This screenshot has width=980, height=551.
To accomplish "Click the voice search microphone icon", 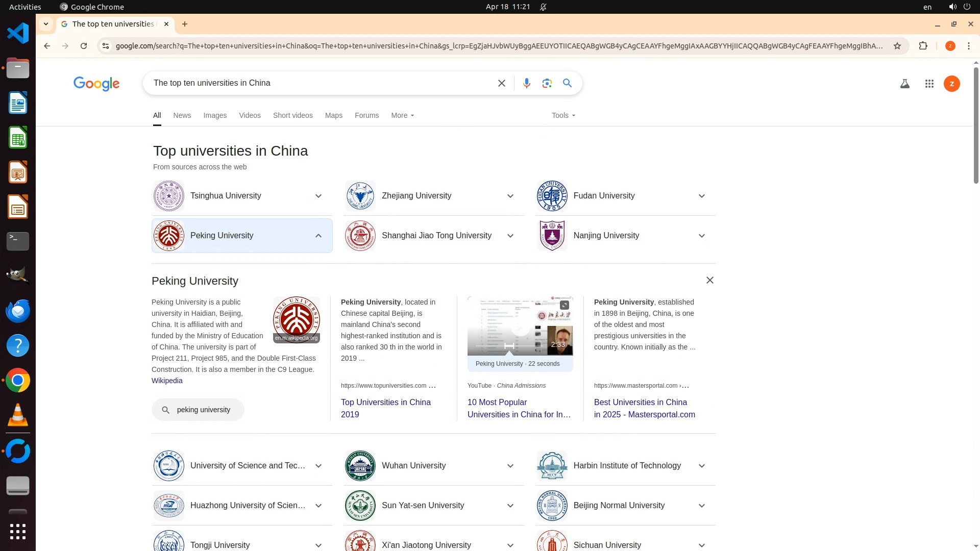I will point(526,83).
